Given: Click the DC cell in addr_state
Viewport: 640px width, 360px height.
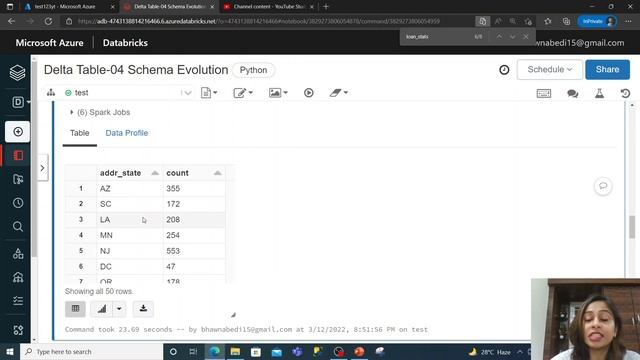Looking at the screenshot, I should [130, 267].
